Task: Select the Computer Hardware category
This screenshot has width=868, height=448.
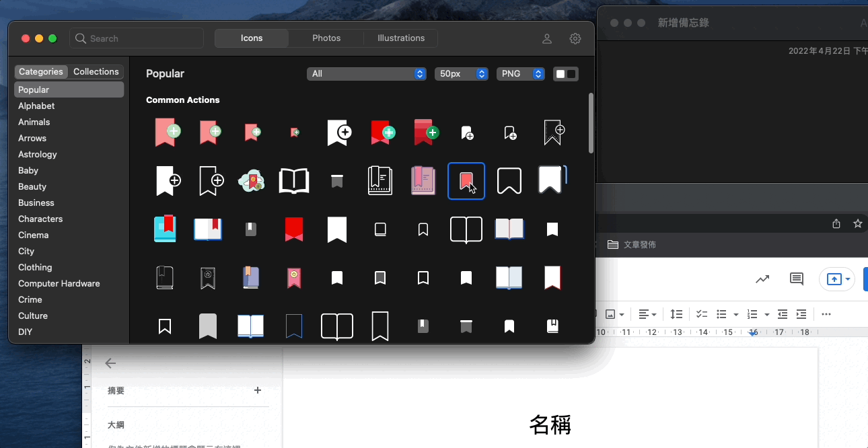Action: (x=59, y=283)
